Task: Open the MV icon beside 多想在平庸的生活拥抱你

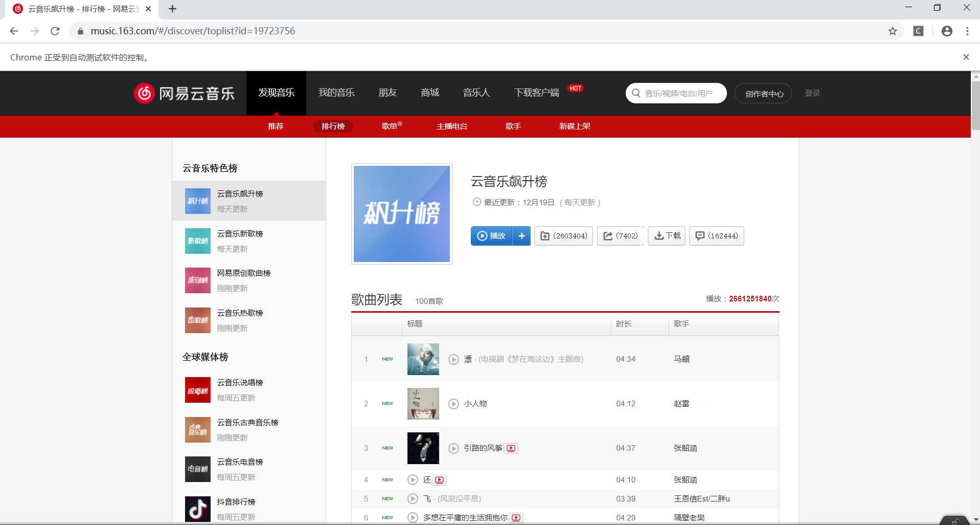Action: point(516,517)
